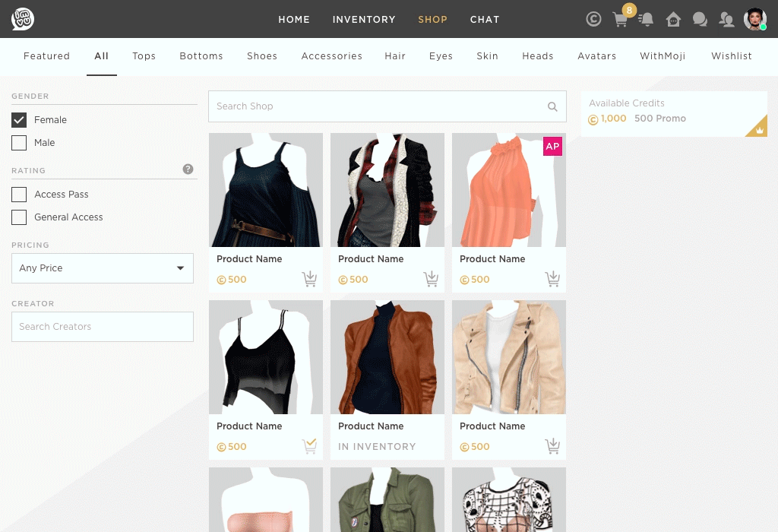Open the Wishlist tab

[x=732, y=56]
